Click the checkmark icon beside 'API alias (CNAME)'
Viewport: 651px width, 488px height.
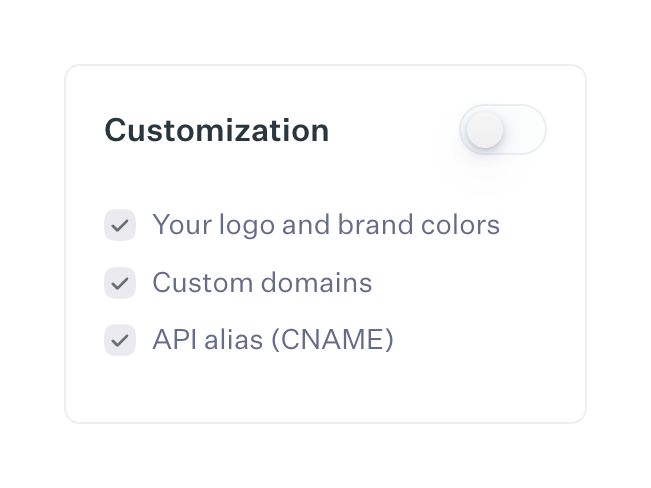coord(120,340)
